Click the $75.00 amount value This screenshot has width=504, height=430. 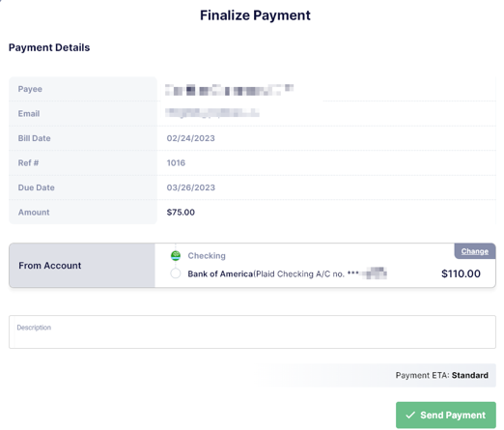point(181,213)
